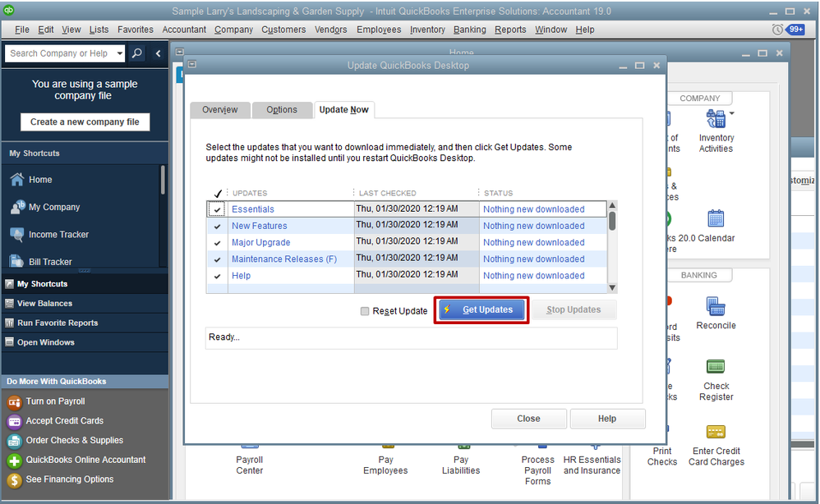
Task: Click the LAST CHECKED column header
Action: (388, 193)
